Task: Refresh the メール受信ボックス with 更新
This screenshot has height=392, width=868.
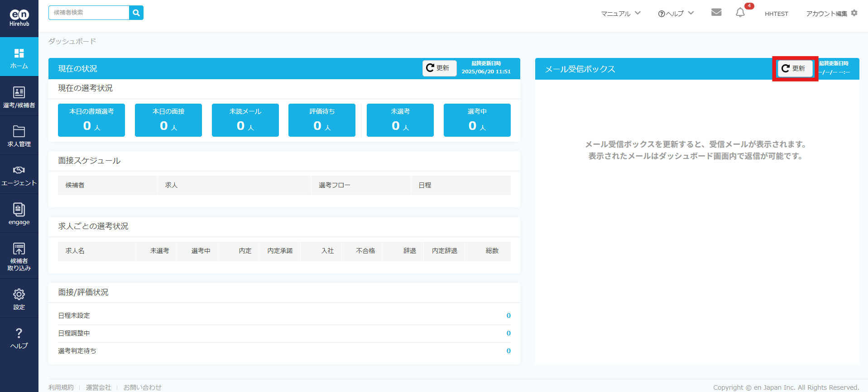Action: (x=795, y=68)
